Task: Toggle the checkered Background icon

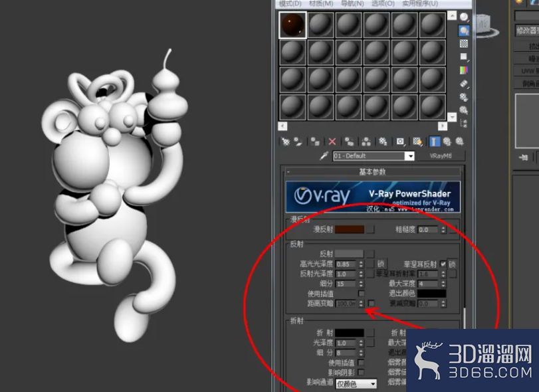Action: click(464, 44)
